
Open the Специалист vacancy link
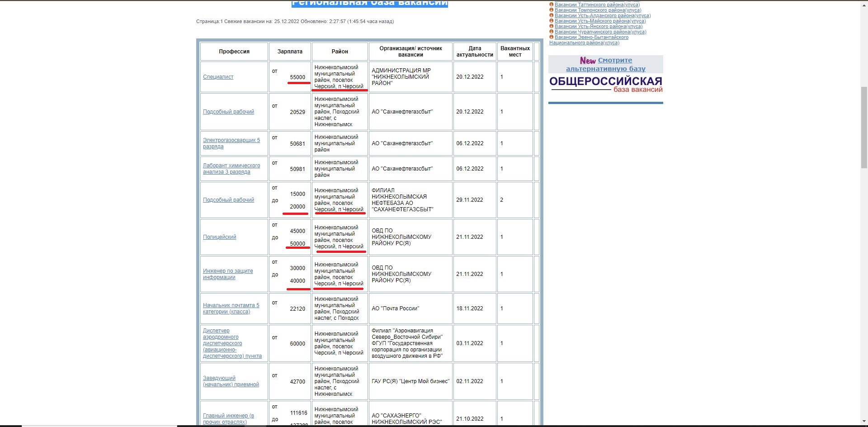(218, 77)
